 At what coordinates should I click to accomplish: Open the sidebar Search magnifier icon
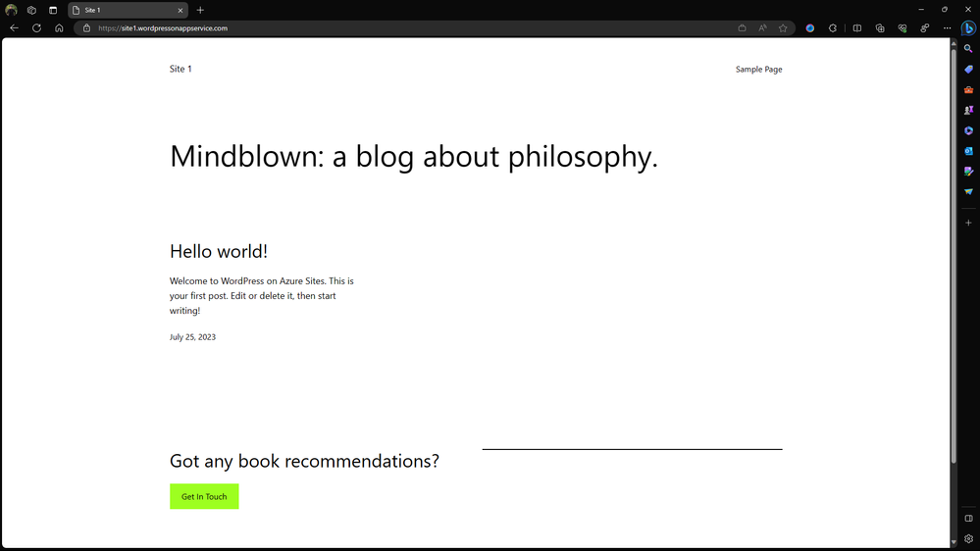969,49
